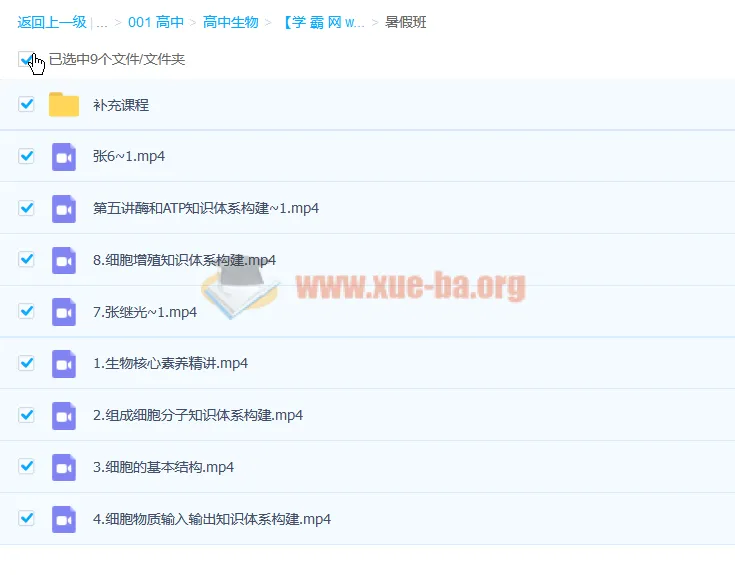This screenshot has height=575, width=735.
Task: Click video icon for 1.生物核心素养精讲.mp4
Action: (64, 364)
